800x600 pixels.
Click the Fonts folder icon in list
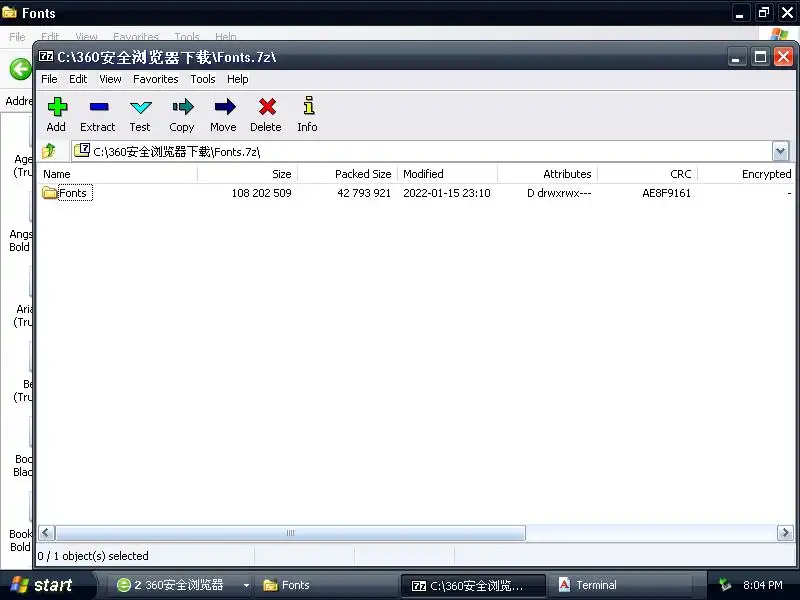pos(49,193)
